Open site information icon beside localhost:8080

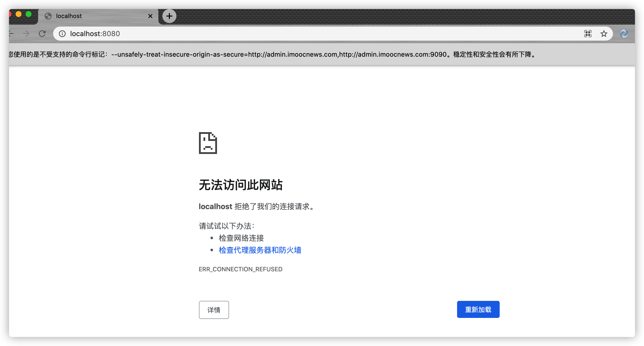pos(62,34)
